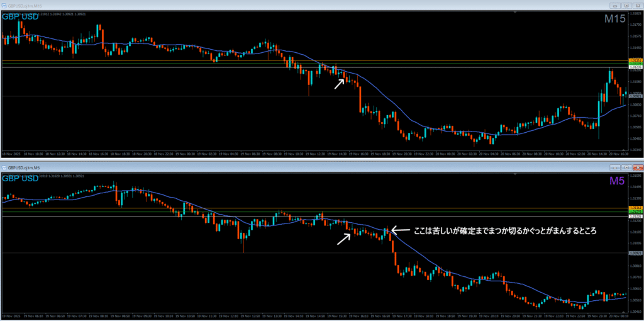Click the M15 chart window title icon
Screen dimensions: 644x321
[x=4, y=5]
